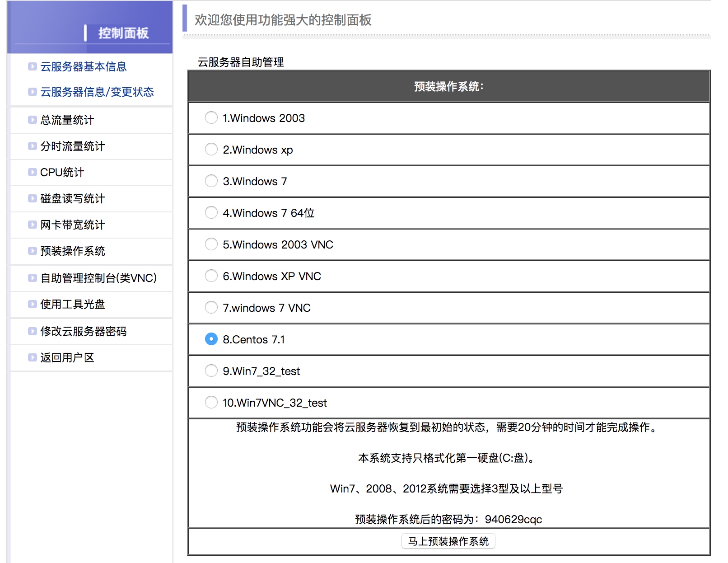Image resolution: width=728 pixels, height=563 pixels.
Task: Select the 7.windows 7 VNC radio button
Action: (211, 308)
